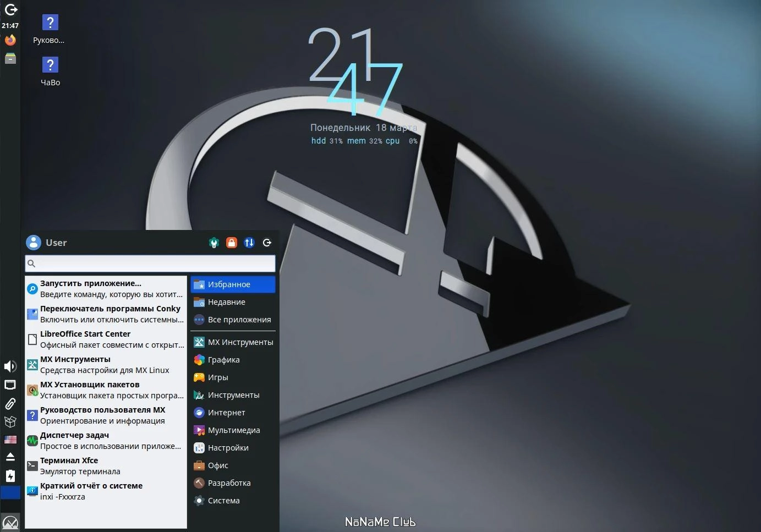Image resolution: width=761 pixels, height=532 pixels.
Task: Open settings manager from menu header
Action: click(x=214, y=243)
